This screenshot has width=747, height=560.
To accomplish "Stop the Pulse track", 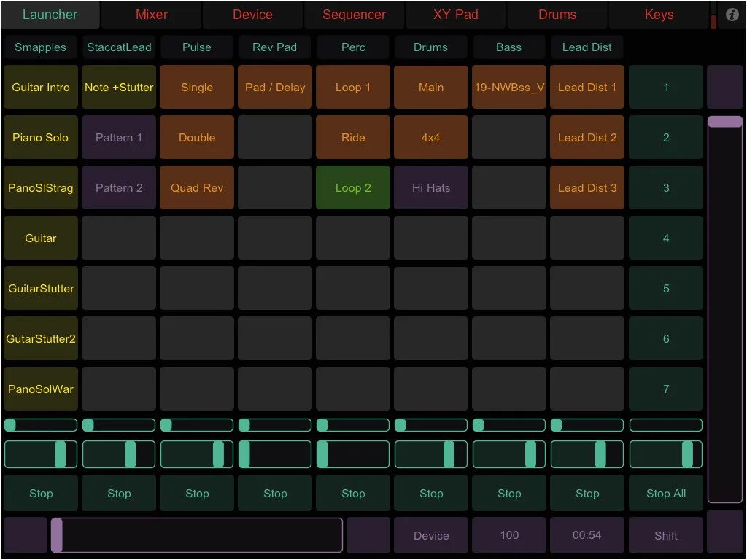I will (x=197, y=494).
